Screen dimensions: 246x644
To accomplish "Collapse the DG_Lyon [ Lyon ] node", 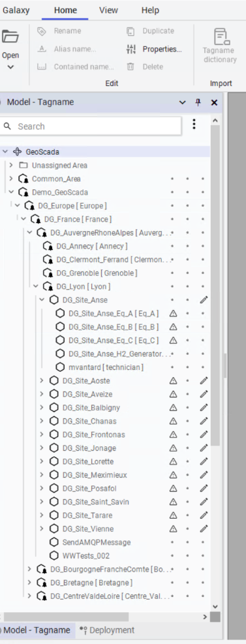I will pos(36,286).
